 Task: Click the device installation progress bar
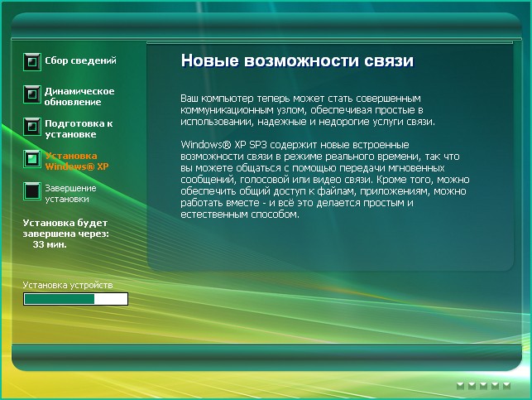click(x=75, y=299)
